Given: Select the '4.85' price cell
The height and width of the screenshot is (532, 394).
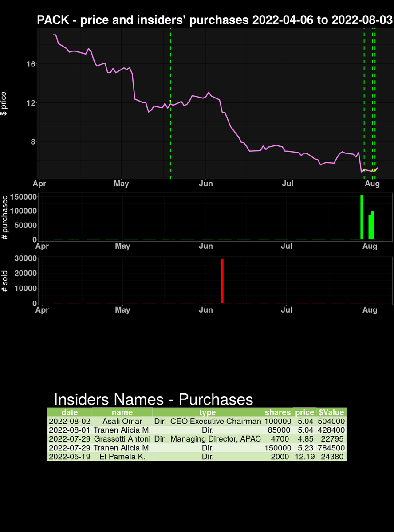Looking at the screenshot, I should pos(304,439).
